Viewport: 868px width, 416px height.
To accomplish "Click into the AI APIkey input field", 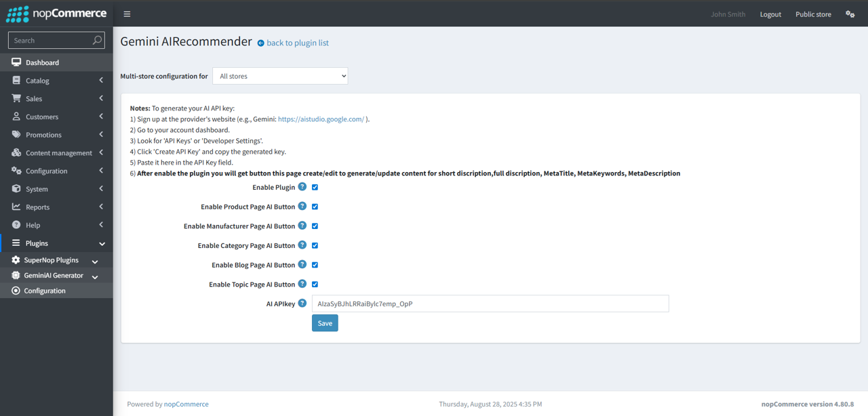I will click(490, 304).
